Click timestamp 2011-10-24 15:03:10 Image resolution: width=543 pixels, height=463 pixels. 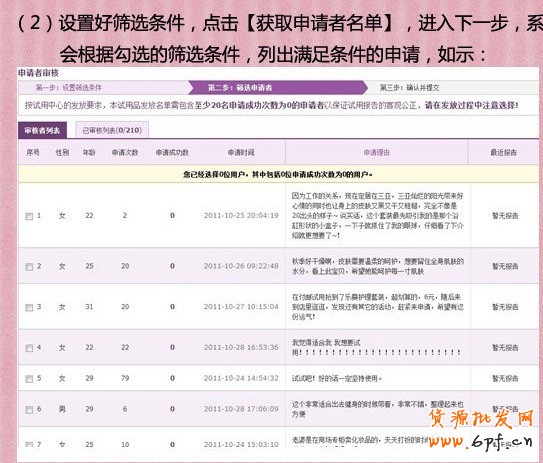[x=241, y=444]
